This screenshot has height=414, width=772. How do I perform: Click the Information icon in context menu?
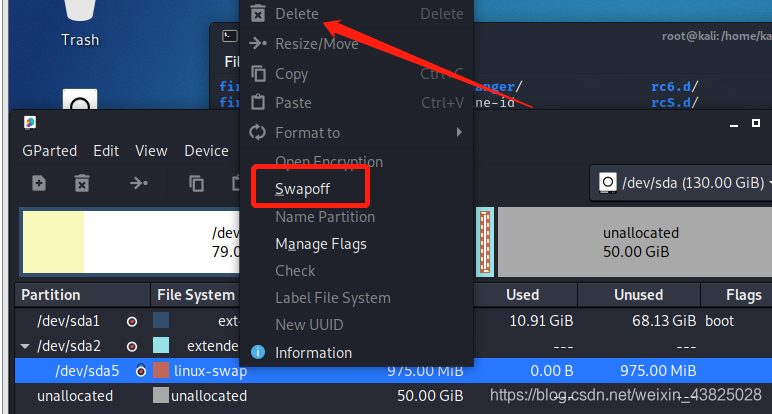pos(258,352)
